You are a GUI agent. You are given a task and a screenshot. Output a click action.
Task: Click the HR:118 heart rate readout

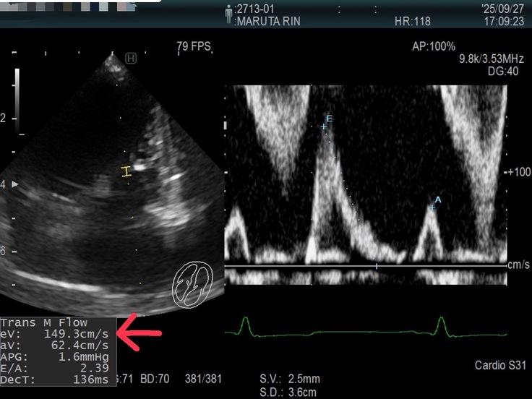click(x=413, y=22)
